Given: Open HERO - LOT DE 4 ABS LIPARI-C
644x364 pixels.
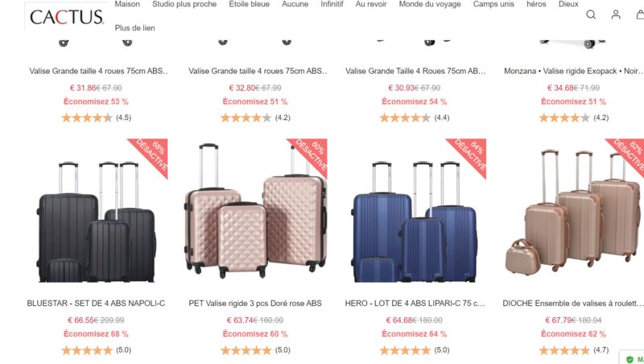Looking at the screenshot, I should [x=415, y=303].
